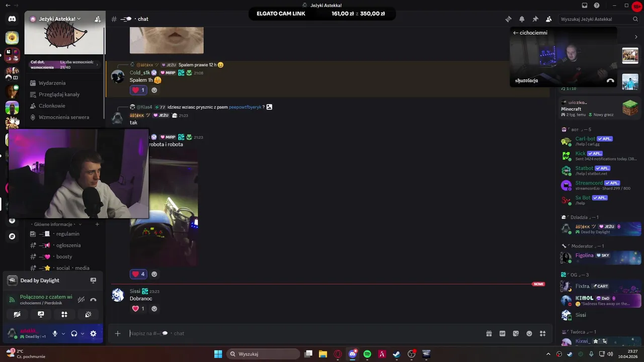This screenshot has height=362, width=644.
Task: Open search icon beside Wyszukaj Jeżyki Astekka
Action: (x=635, y=19)
